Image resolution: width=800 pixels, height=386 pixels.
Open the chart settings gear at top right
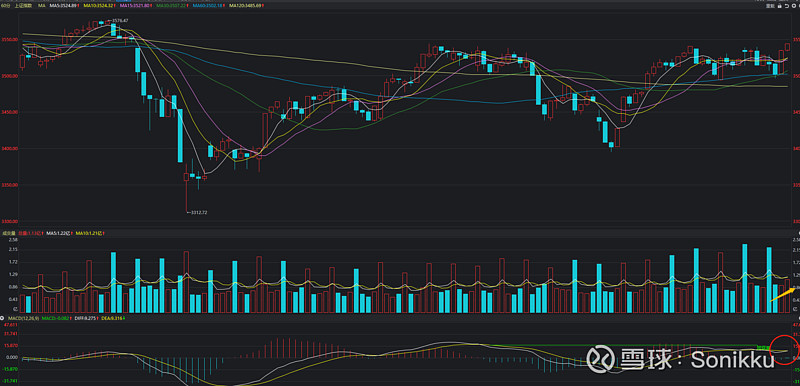point(794,6)
